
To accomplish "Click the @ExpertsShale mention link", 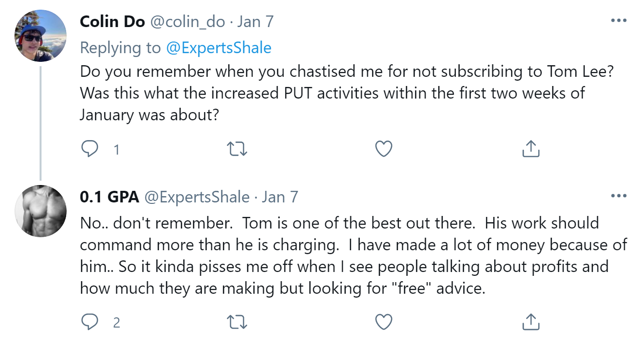I will point(218,47).
